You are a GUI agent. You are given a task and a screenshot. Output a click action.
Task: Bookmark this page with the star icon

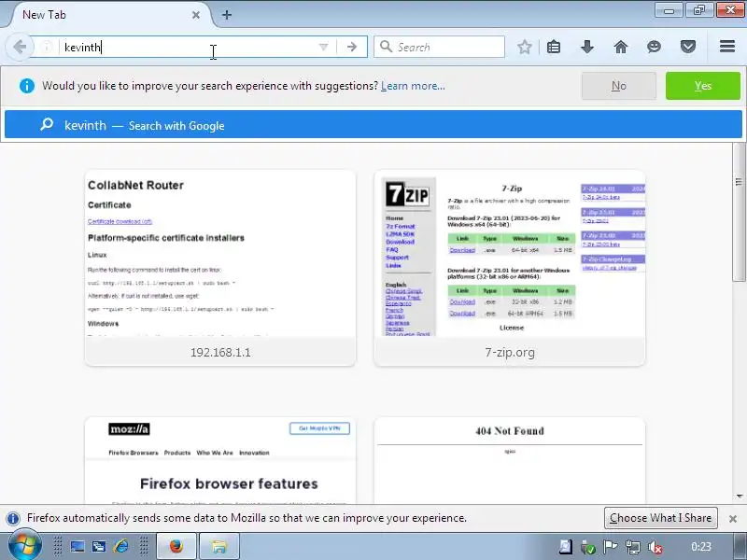pyautogui.click(x=524, y=47)
